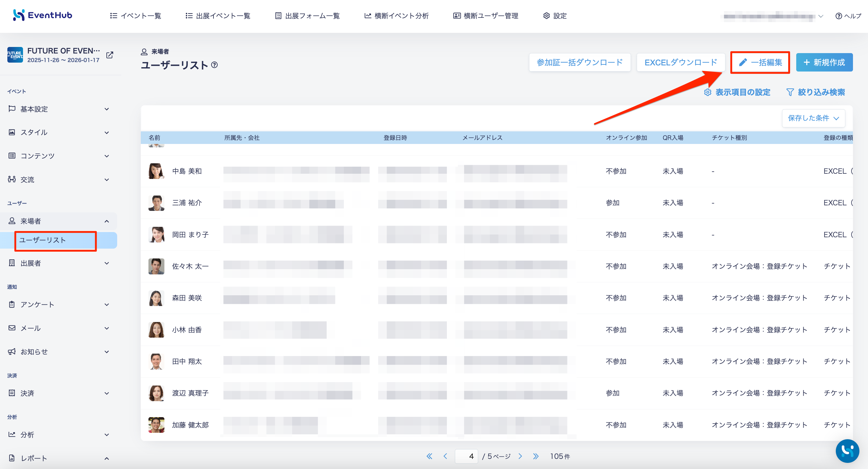The width and height of the screenshot is (868, 469).
Task: Click the 分析 chart icon
Action: (x=12, y=434)
